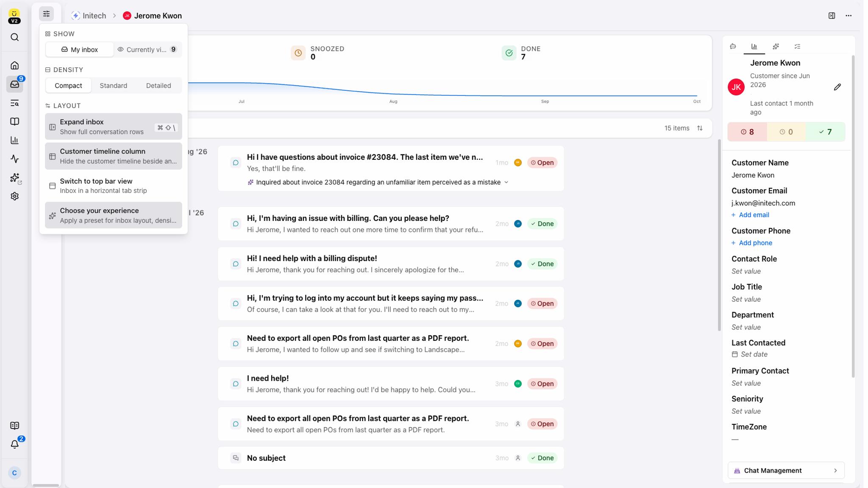Screen dimensions: 868x488
Task: Filter by 8 open conversations badge
Action: (x=747, y=132)
